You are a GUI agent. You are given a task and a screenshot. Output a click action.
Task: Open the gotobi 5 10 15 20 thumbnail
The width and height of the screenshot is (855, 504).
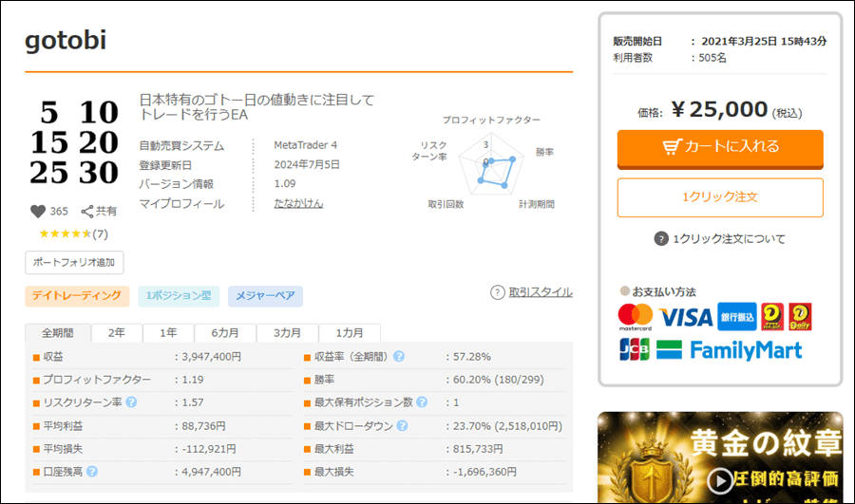point(73,142)
